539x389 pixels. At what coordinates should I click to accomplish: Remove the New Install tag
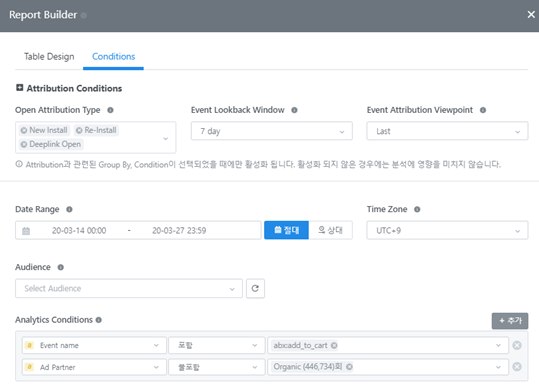coord(24,131)
